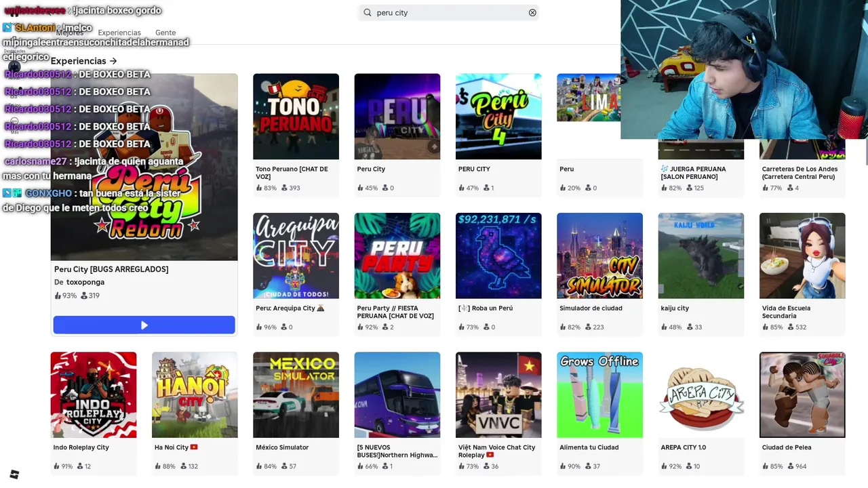Switch to the Gente tab
This screenshot has height=488, width=868.
pos(165,33)
